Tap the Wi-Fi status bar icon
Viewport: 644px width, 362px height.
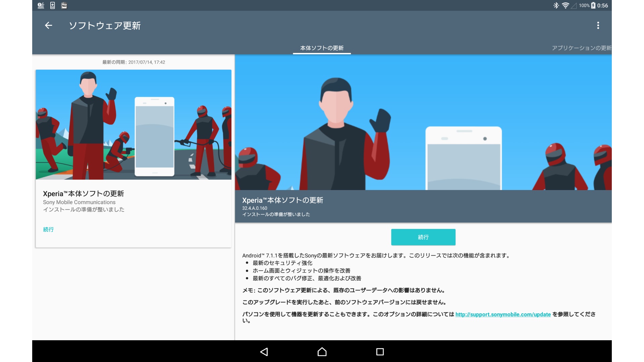[565, 5]
